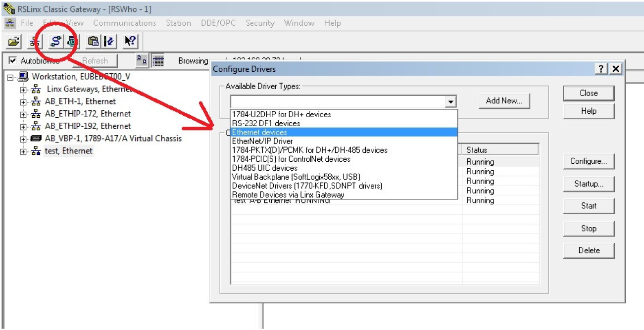
Task: Click the Close button in Configure Drivers
Action: [589, 93]
